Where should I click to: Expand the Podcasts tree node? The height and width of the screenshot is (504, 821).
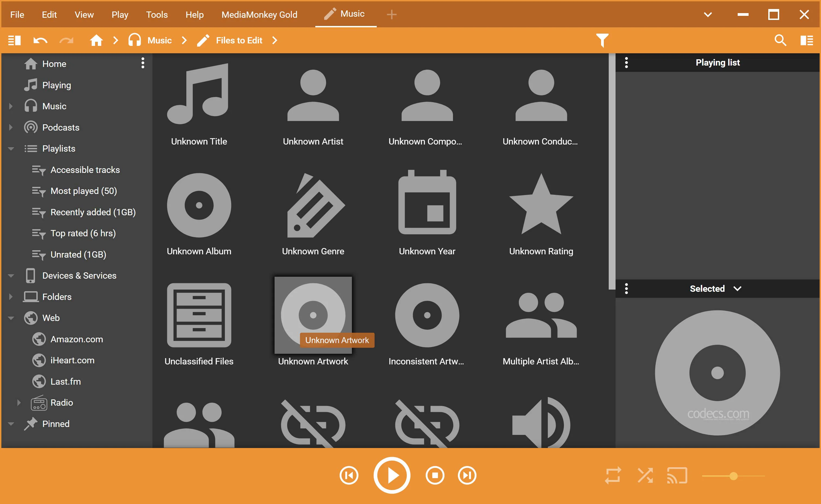11,127
